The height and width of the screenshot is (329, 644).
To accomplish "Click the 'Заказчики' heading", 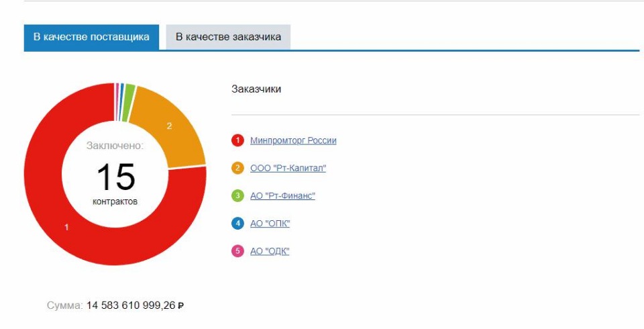I will [256, 89].
